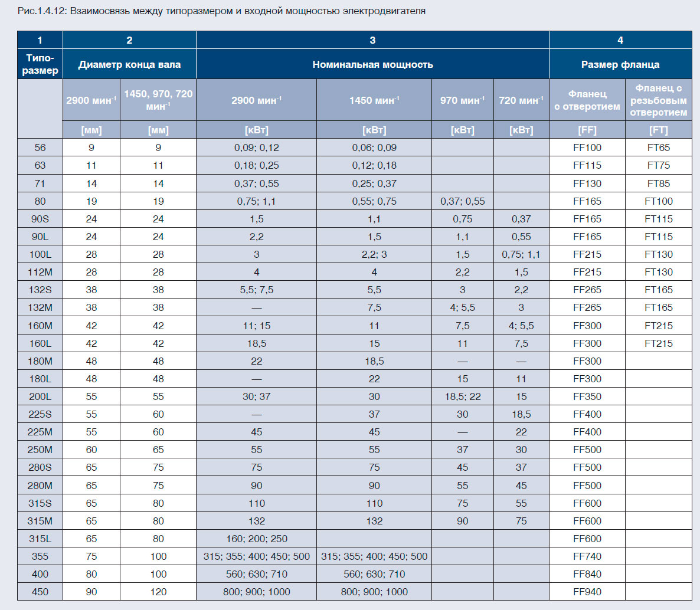Click the "Размер фланца" header cell
This screenshot has height=610, width=700.
coord(620,64)
